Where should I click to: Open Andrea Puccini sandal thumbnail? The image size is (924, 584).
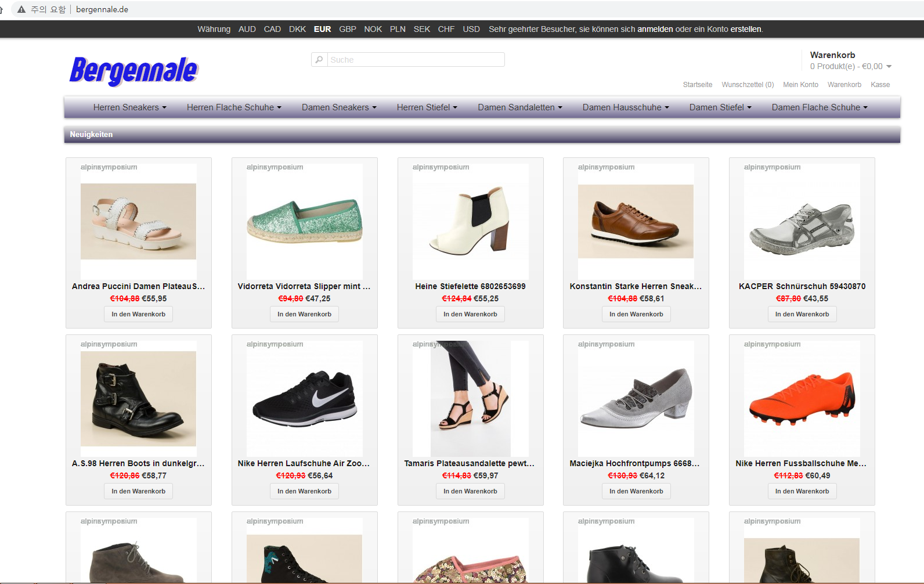[x=138, y=221]
